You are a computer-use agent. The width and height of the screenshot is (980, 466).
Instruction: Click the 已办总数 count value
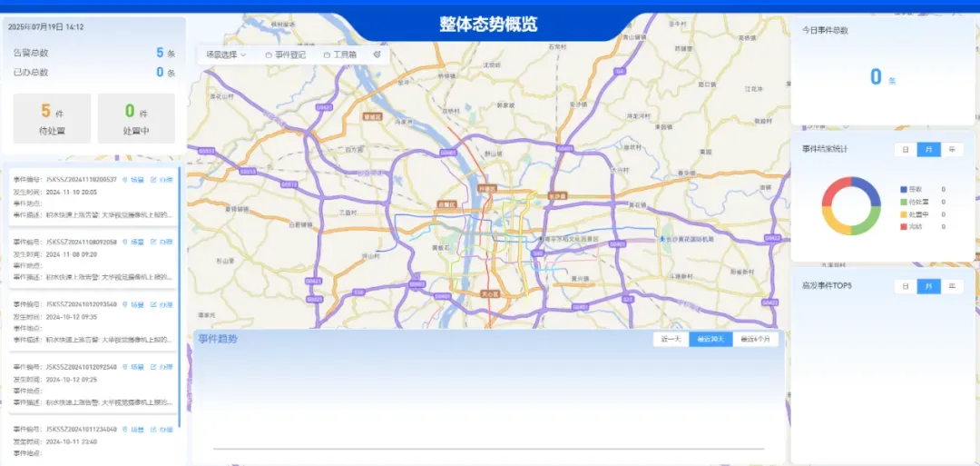click(x=160, y=72)
